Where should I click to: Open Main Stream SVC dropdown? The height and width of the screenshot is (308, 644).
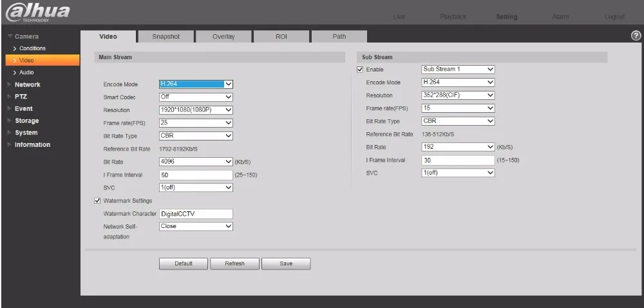click(196, 188)
